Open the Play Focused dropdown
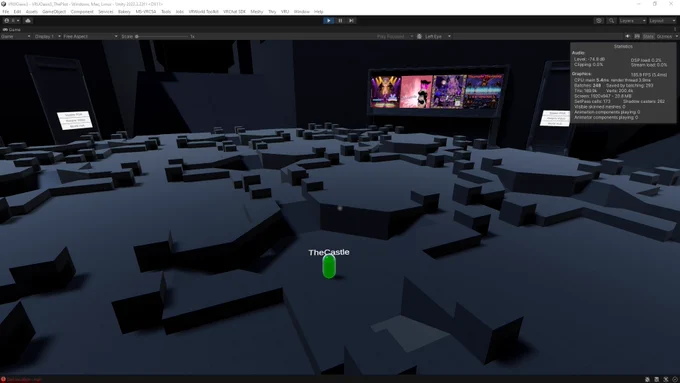The width and height of the screenshot is (680, 383). point(394,36)
